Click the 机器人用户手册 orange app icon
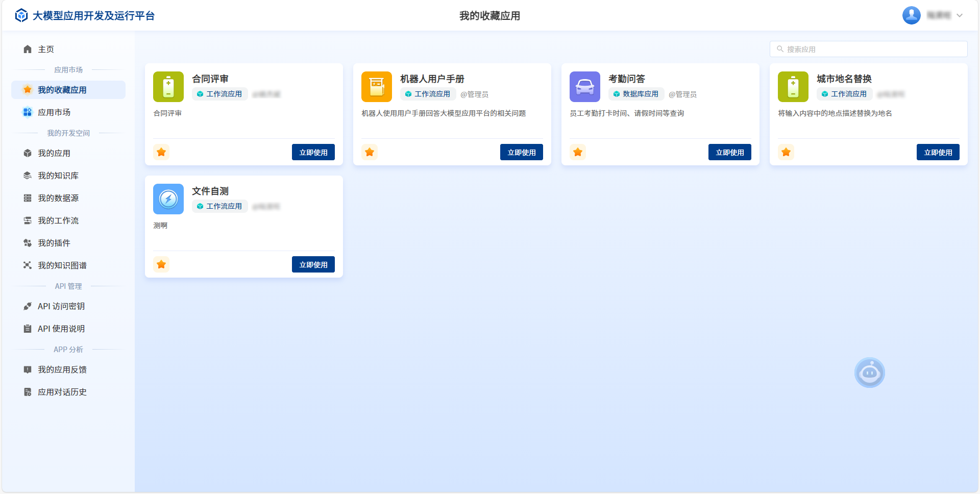The width and height of the screenshot is (980, 494). pos(377,87)
